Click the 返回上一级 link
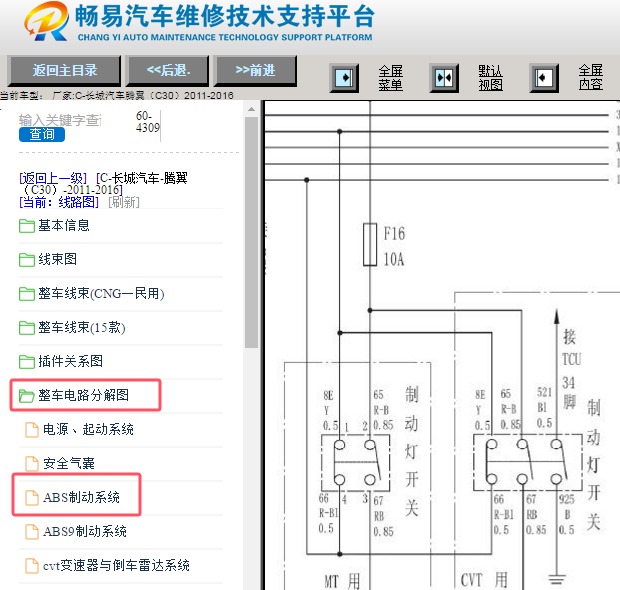This screenshot has height=590, width=620. (x=53, y=178)
